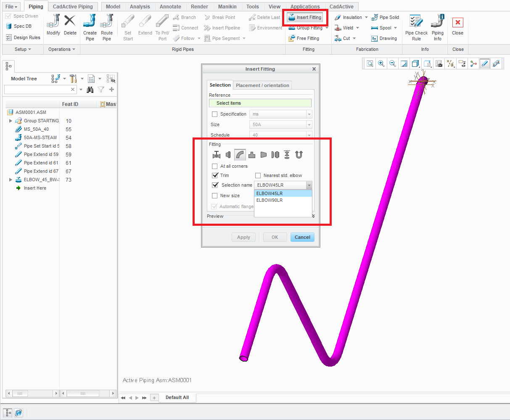The image size is (510, 420).
Task: Open the Analysis ribbon tab
Action: pyautogui.click(x=140, y=7)
